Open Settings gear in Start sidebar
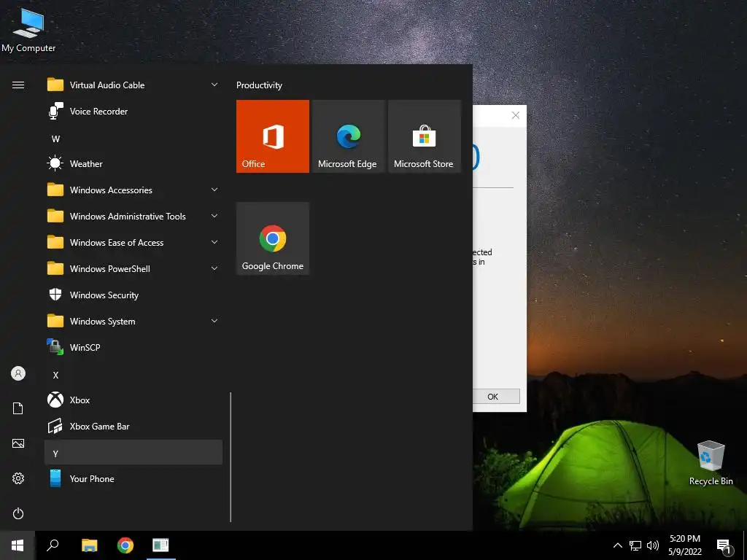This screenshot has width=747, height=560. pyautogui.click(x=18, y=478)
